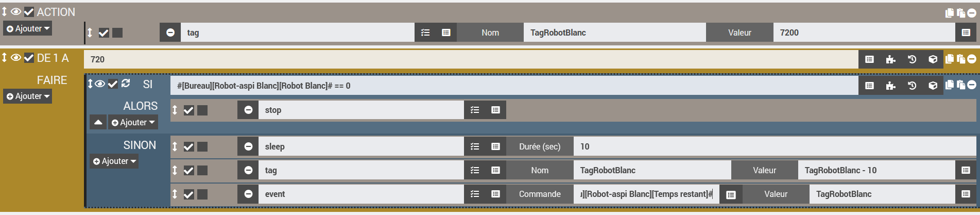Viewport: 980px width, 215px height.
Task: Click the SI condition expression field
Action: point(514,86)
